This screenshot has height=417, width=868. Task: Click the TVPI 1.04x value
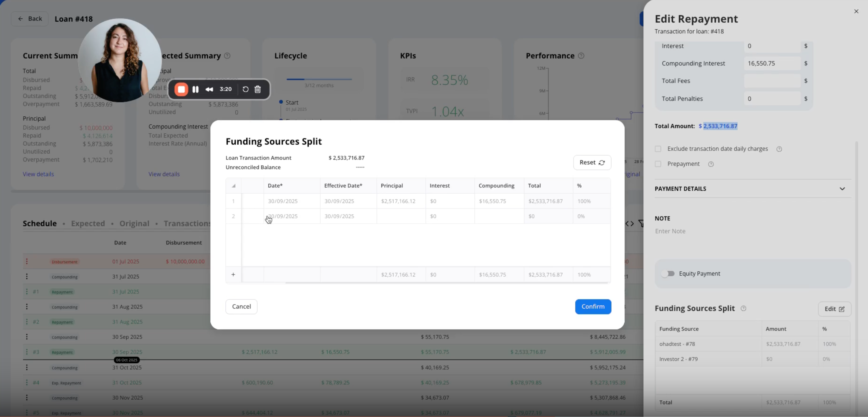coord(447,112)
